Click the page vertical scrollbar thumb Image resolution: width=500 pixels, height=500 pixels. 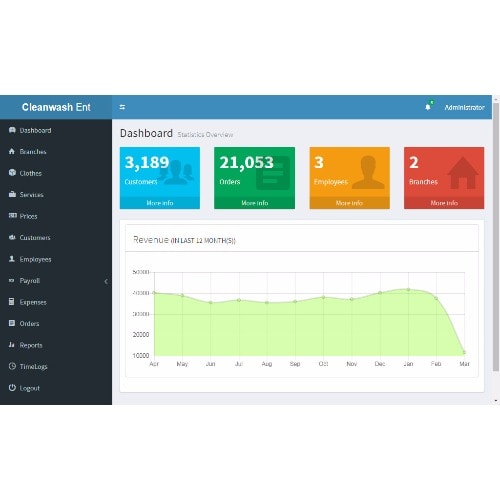pyautogui.click(x=496, y=237)
